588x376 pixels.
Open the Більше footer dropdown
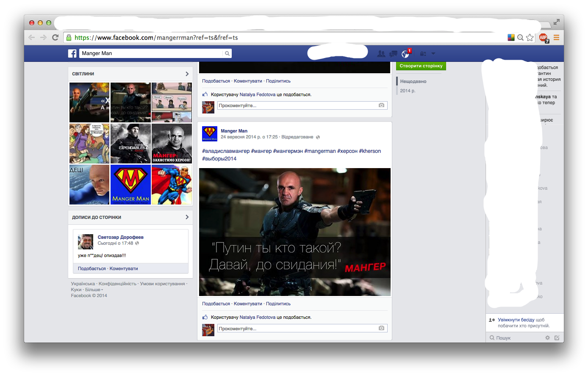(94, 290)
